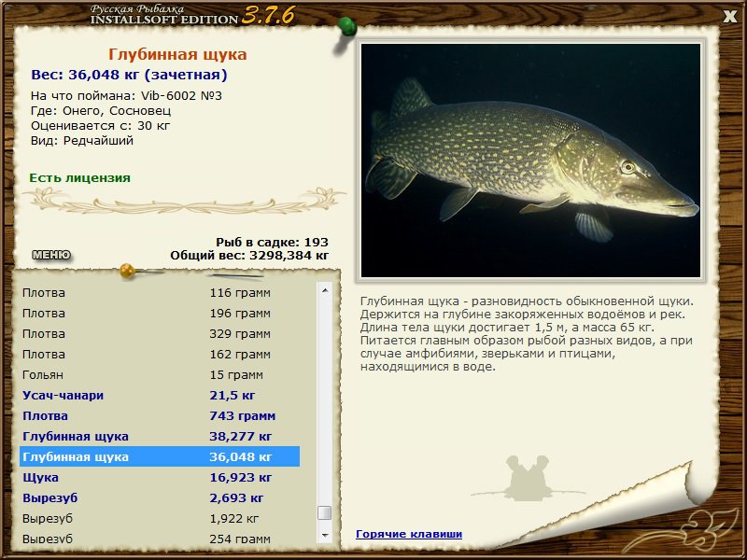Image resolution: width=747 pixels, height=560 pixels.
Task: Click the На что поймана: Vib-6002 №3 line
Action: click(126, 96)
